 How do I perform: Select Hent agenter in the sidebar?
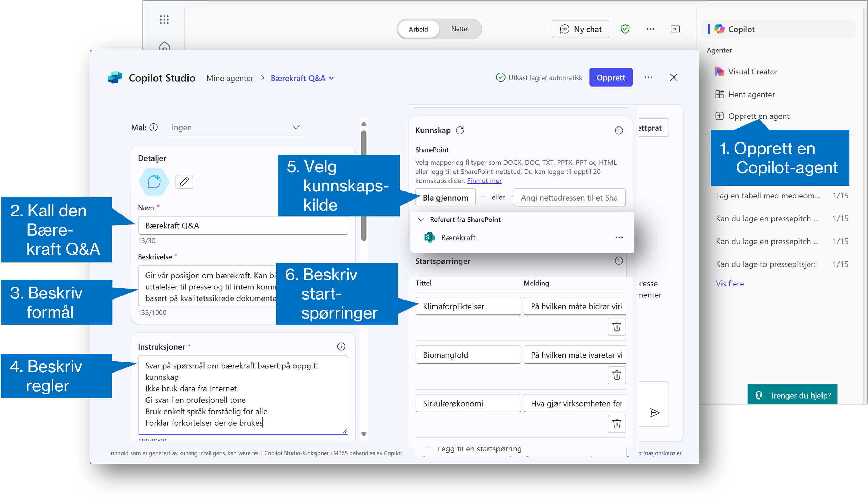click(751, 95)
